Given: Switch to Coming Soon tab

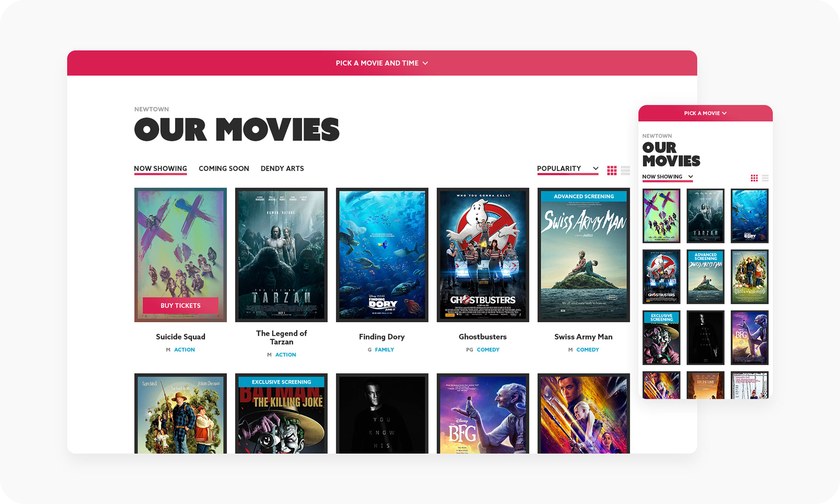Looking at the screenshot, I should (224, 168).
